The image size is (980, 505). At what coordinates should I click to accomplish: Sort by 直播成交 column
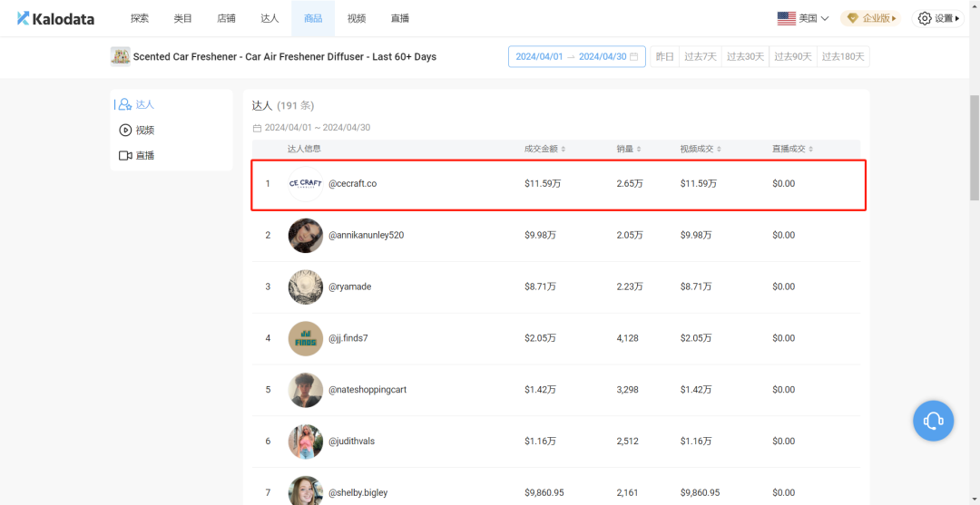[x=793, y=150]
